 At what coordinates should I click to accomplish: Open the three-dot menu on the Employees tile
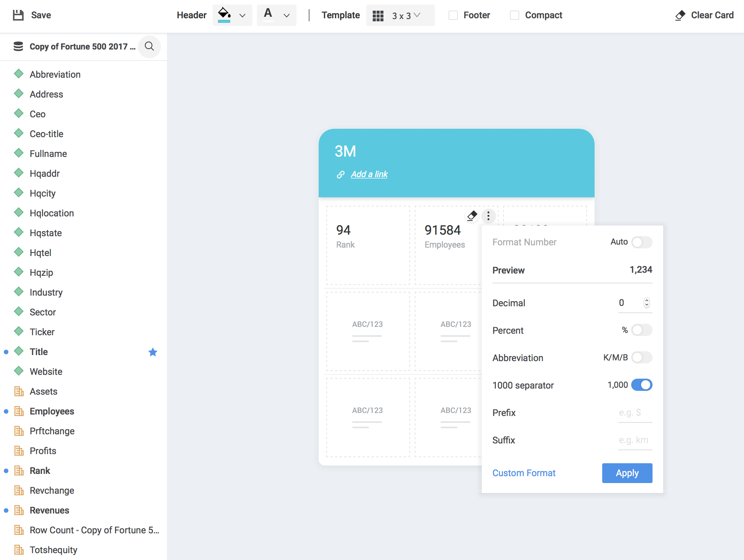(488, 216)
